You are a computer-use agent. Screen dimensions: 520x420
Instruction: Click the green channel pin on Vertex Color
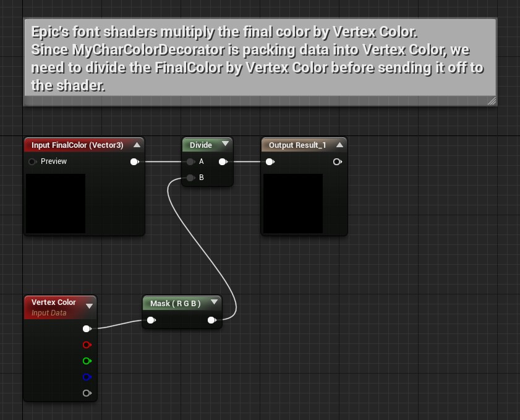pos(87,361)
